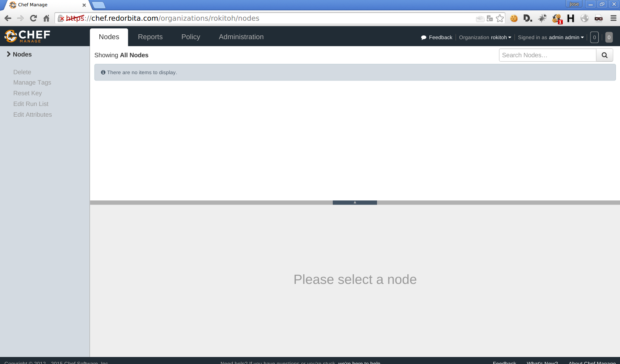Select Manage Tags in the sidebar
This screenshot has height=364, width=620.
click(x=32, y=82)
